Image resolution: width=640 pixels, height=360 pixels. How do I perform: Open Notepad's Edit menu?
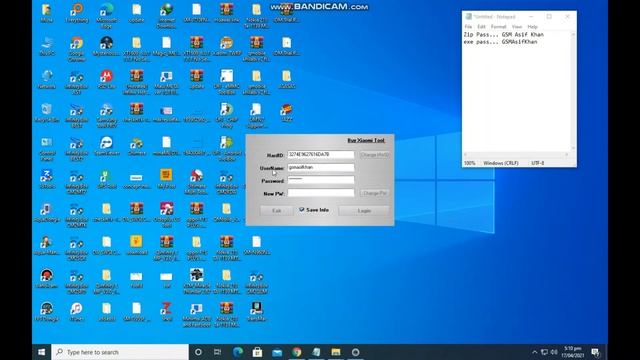click(x=481, y=27)
